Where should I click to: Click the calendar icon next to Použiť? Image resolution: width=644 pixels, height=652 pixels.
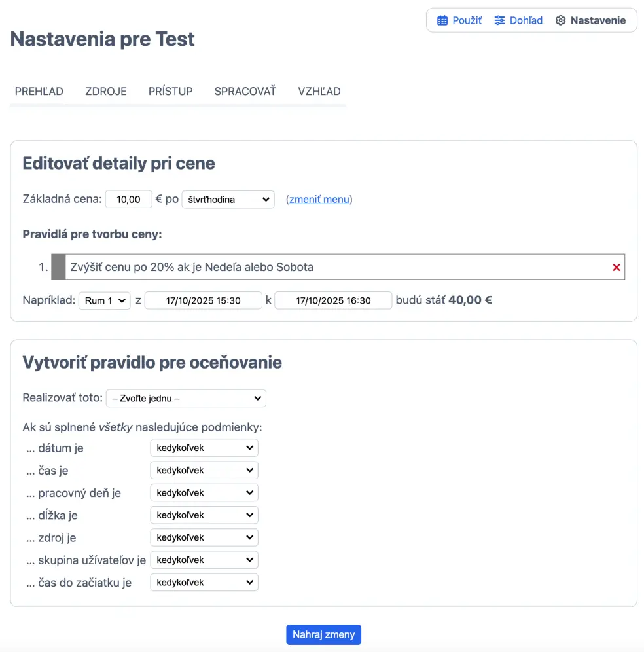(x=442, y=20)
